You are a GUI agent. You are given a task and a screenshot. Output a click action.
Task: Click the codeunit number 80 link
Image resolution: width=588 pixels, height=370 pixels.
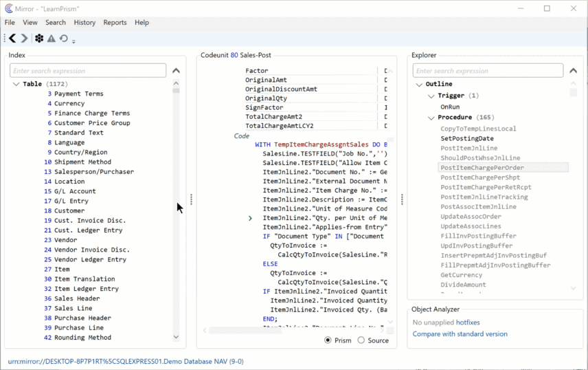pyautogui.click(x=234, y=55)
